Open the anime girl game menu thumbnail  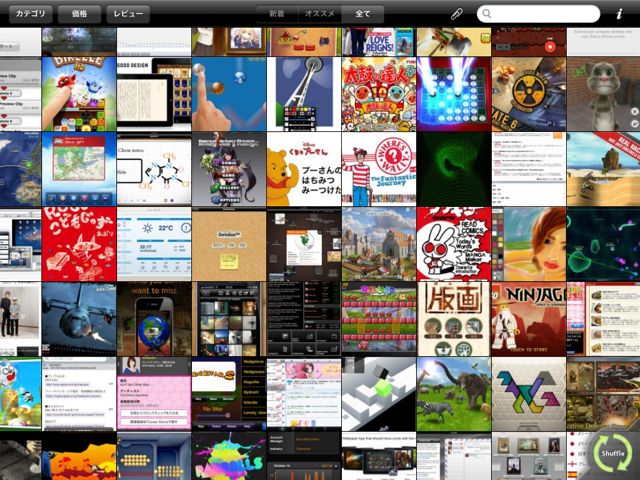(x=229, y=169)
